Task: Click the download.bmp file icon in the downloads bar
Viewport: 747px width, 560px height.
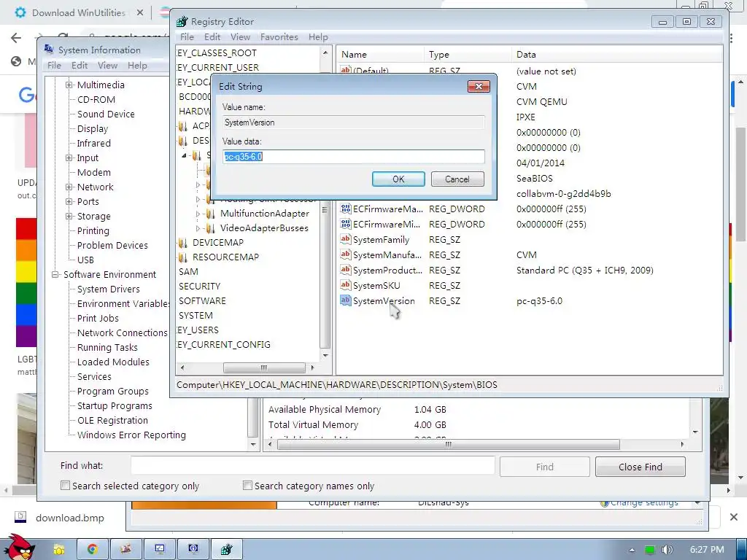Action: pos(20,518)
